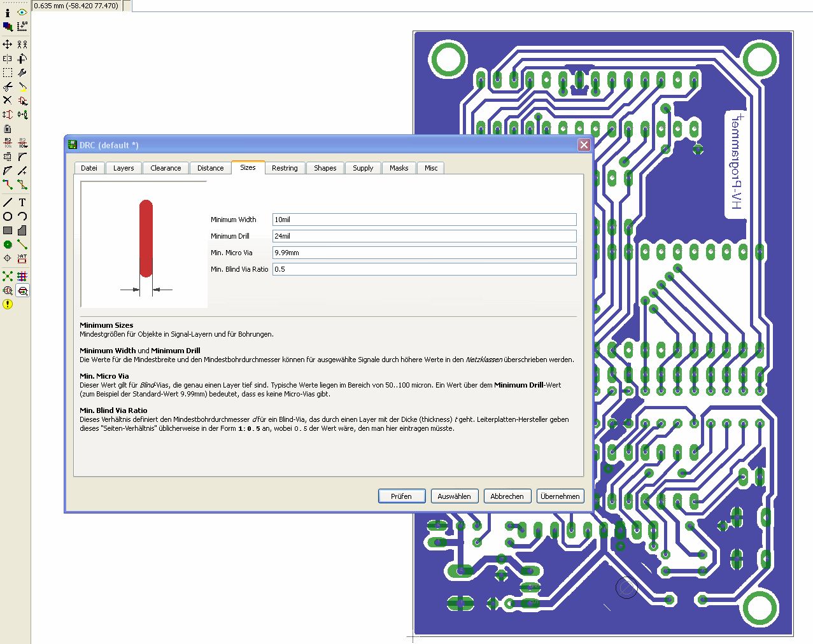
Task: Open the Display layers tool
Action: (8, 26)
